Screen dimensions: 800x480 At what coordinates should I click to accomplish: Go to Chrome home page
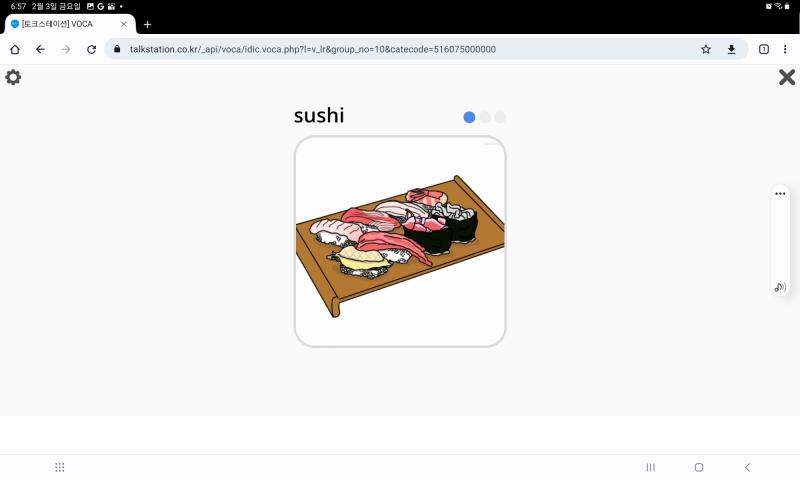pyautogui.click(x=15, y=49)
